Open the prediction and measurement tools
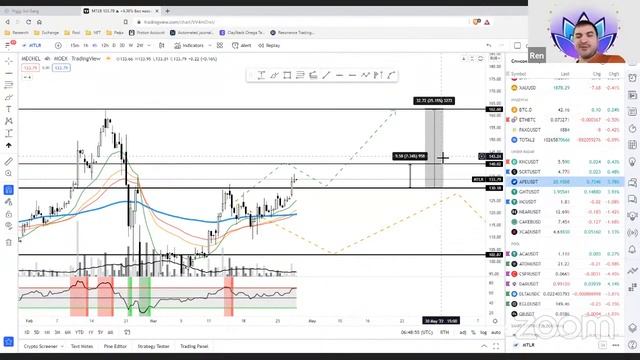The image size is (640, 360). (9, 133)
